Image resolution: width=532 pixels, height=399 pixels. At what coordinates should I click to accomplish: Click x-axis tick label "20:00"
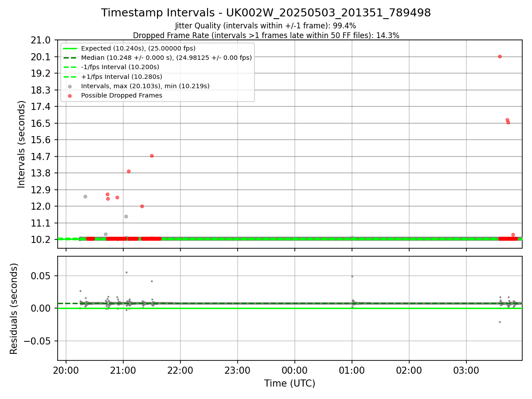[66, 370]
